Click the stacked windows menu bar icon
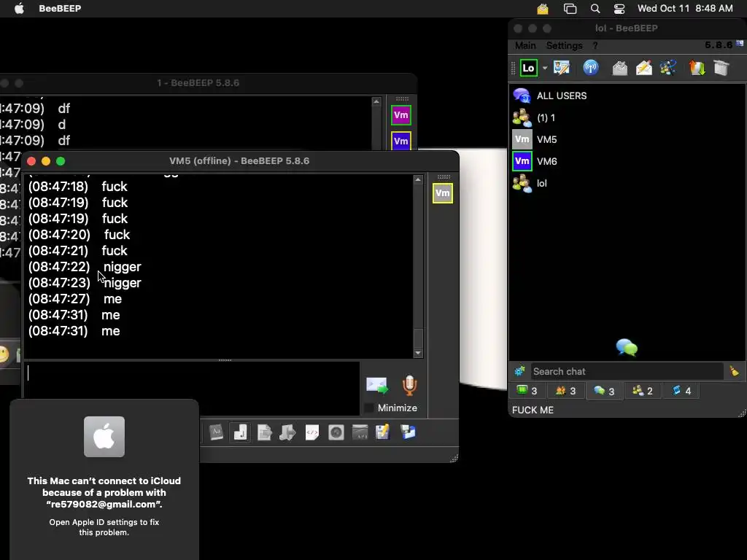The width and height of the screenshot is (747, 560). [x=570, y=9]
